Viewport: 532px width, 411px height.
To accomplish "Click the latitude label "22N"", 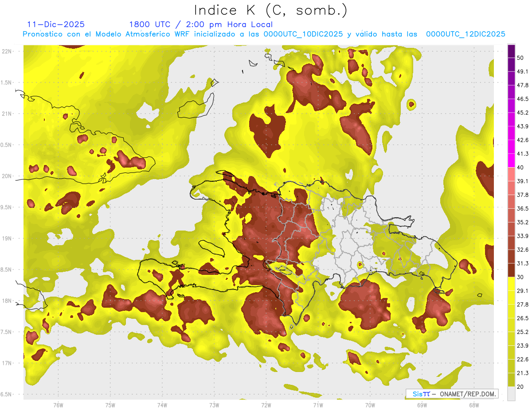I will [7, 51].
